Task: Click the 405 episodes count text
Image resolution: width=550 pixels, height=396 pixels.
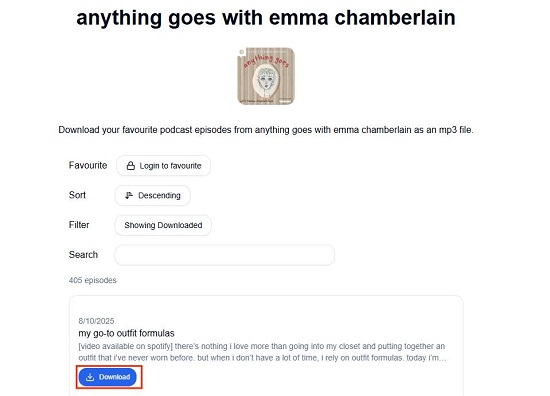Action: [x=93, y=280]
